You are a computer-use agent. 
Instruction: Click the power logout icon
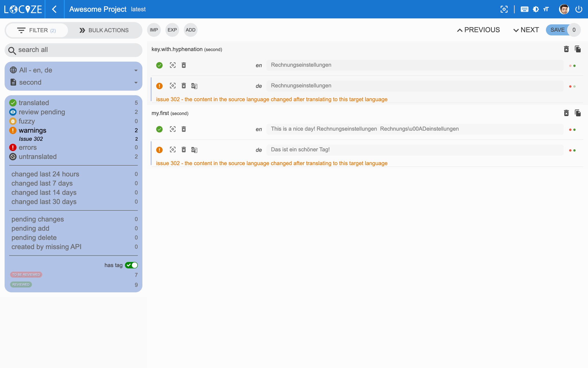[x=579, y=9]
